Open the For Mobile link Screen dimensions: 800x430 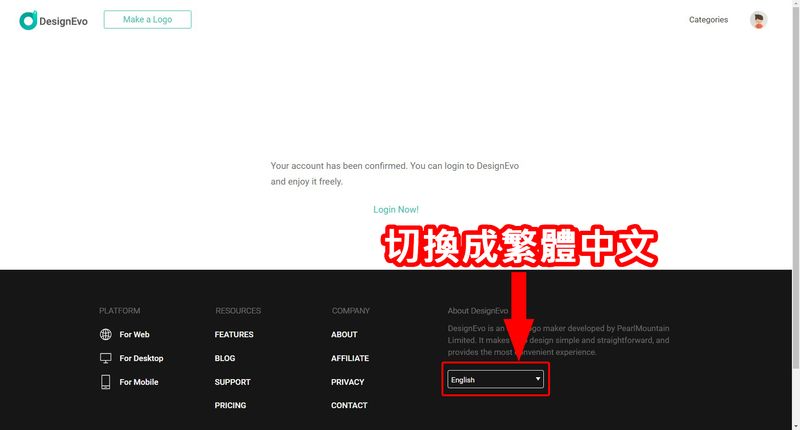pos(139,382)
